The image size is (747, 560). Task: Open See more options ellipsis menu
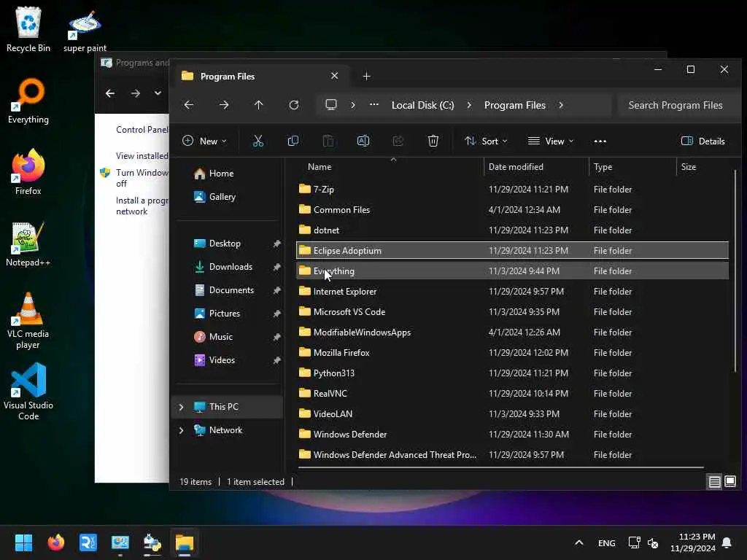(x=600, y=141)
